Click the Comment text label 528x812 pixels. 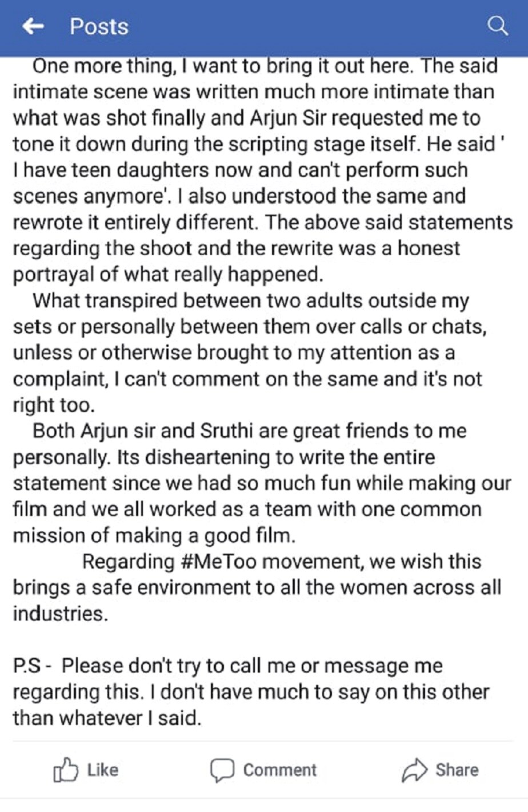click(280, 770)
